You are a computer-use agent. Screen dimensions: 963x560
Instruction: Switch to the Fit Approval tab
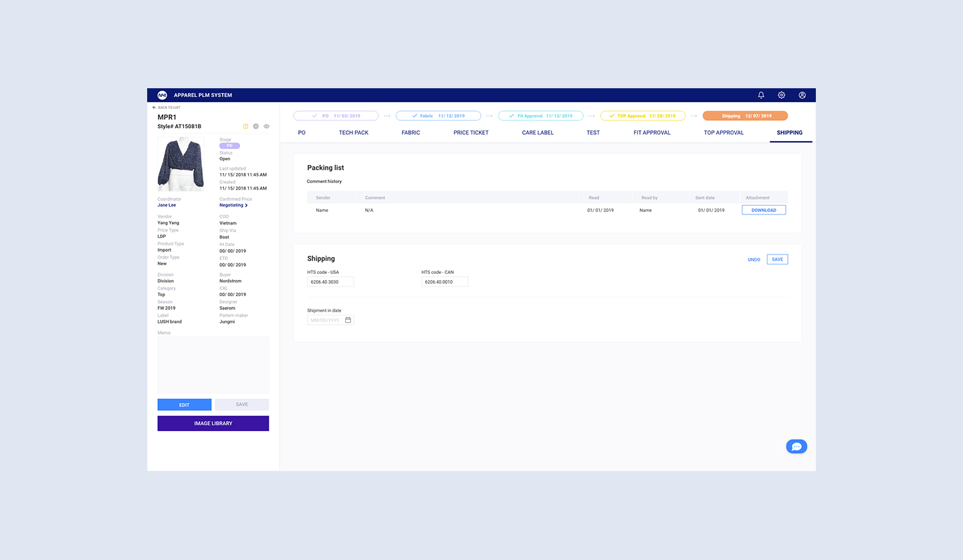click(x=651, y=132)
